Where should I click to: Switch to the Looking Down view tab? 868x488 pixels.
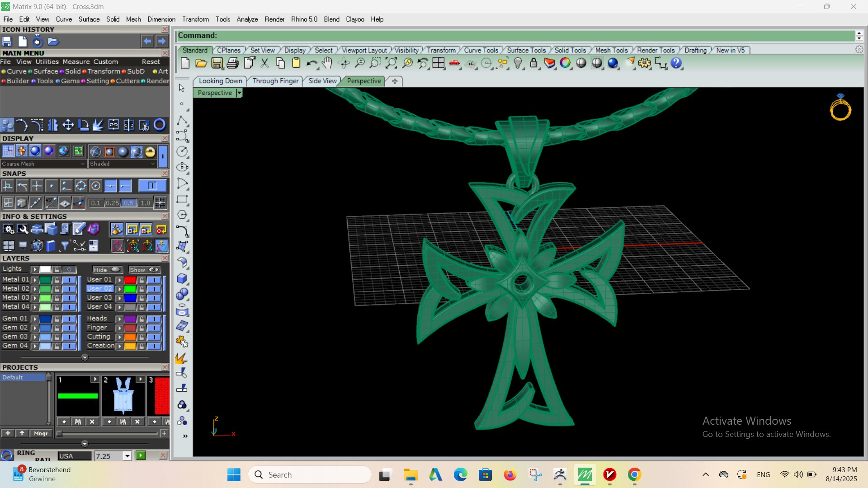(x=221, y=81)
